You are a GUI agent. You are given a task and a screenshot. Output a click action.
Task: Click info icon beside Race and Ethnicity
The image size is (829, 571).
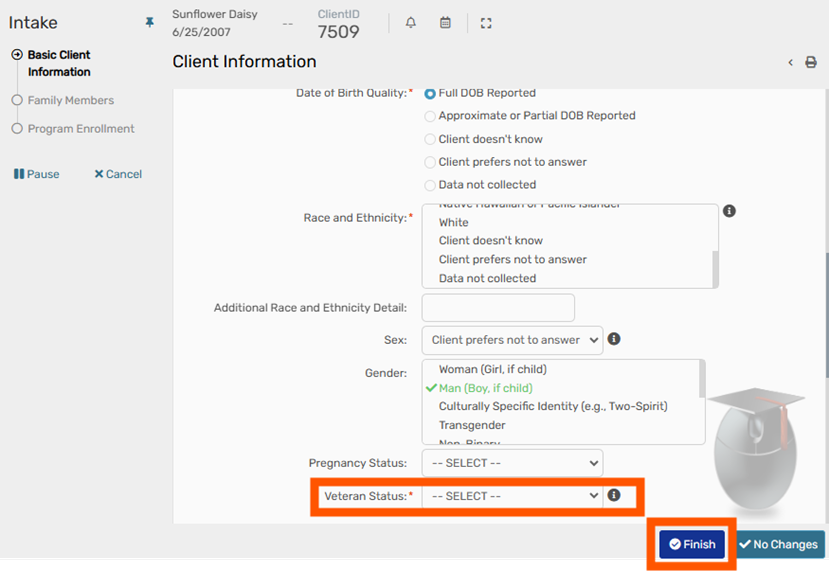click(729, 211)
